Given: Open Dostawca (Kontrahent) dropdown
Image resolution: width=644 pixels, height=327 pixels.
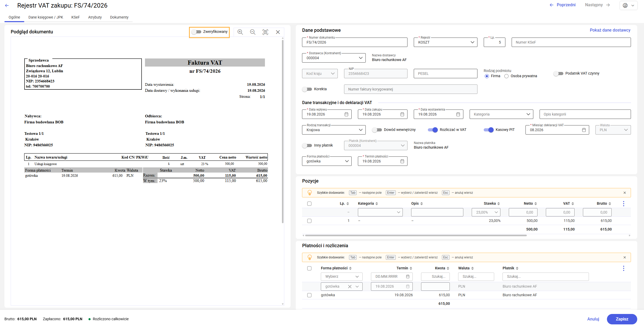Looking at the screenshot, I should pos(334,58).
